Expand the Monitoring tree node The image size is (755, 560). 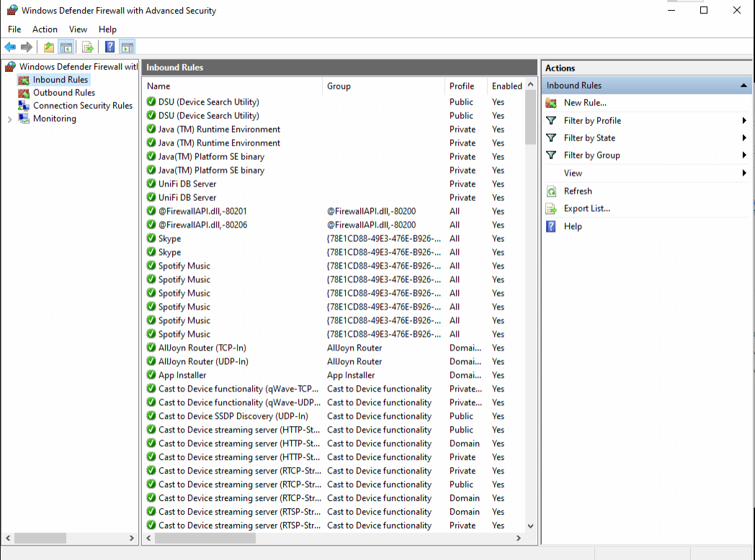[9, 119]
